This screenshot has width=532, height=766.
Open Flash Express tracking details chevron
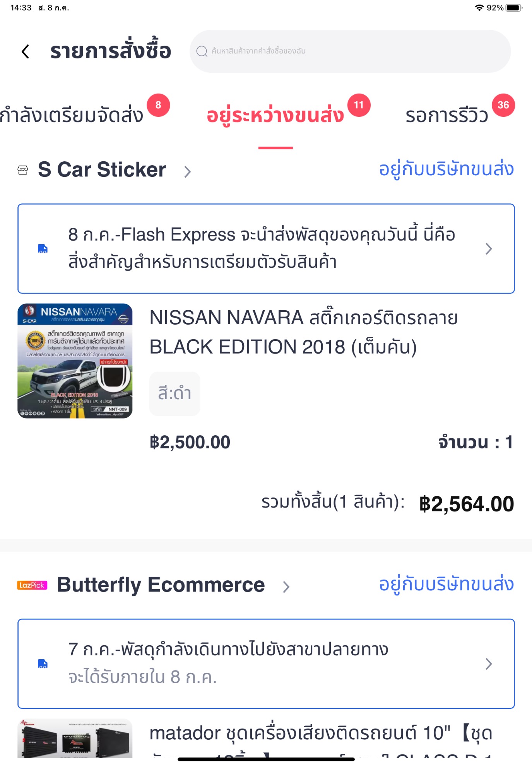point(489,249)
